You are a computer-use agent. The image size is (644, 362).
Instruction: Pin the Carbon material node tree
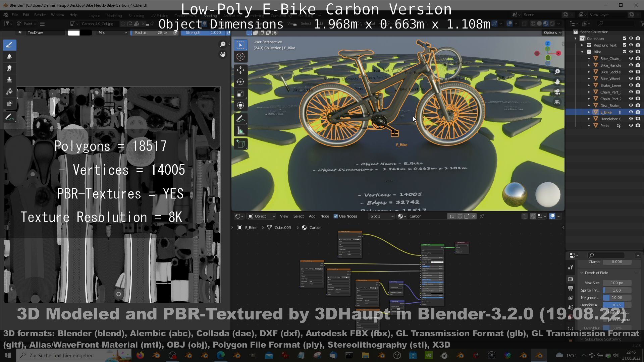point(482,216)
